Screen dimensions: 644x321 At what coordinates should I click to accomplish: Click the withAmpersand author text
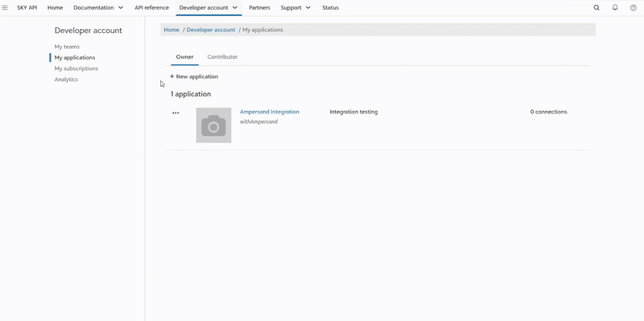point(258,121)
